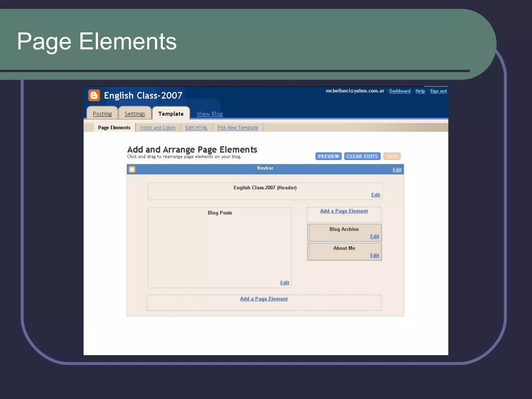Image resolution: width=532 pixels, height=399 pixels.
Task: Open the Posting tab
Action: pyautogui.click(x=102, y=114)
